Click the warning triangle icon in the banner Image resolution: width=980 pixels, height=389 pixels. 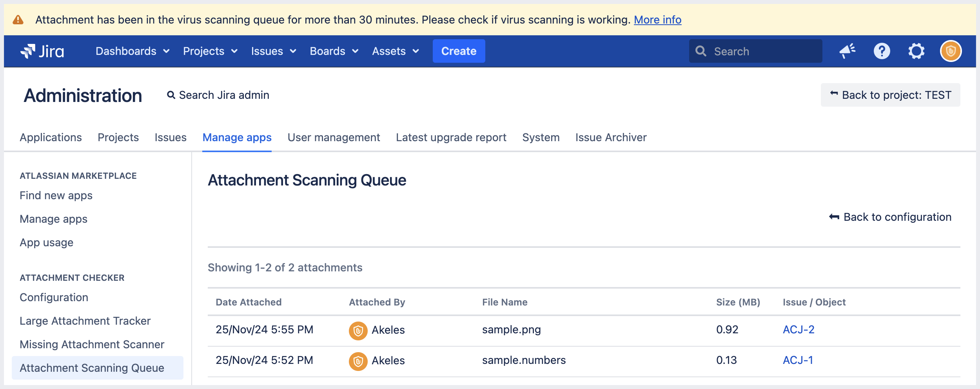tap(18, 19)
